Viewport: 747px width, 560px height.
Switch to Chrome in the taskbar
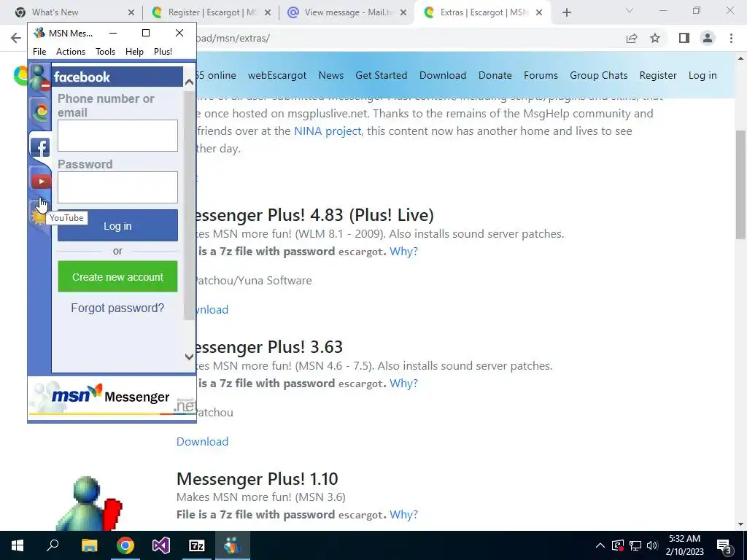[x=125, y=545]
